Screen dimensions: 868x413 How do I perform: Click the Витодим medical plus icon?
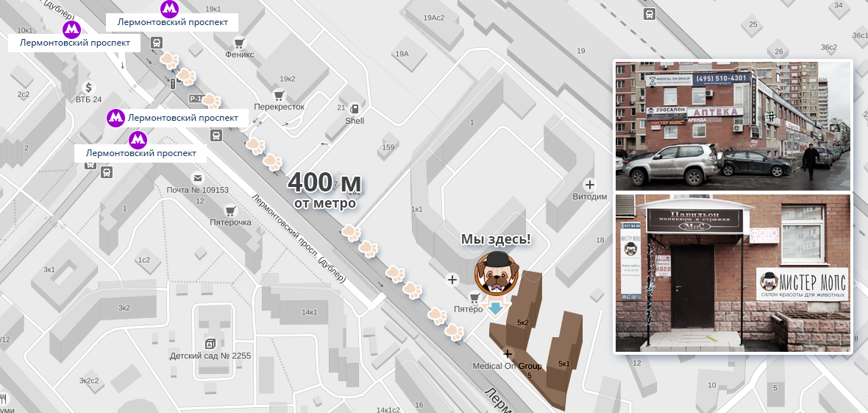click(x=589, y=185)
